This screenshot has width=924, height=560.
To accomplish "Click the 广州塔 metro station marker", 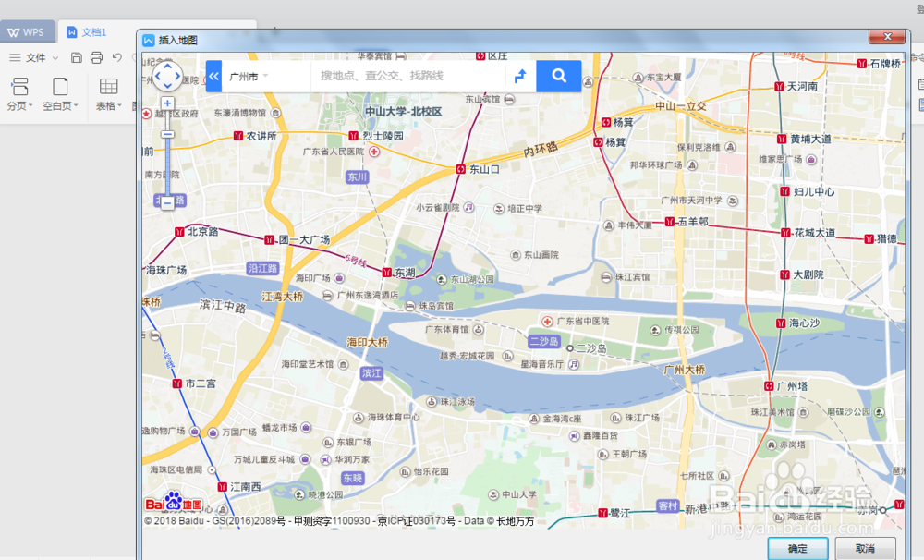I will [x=769, y=386].
